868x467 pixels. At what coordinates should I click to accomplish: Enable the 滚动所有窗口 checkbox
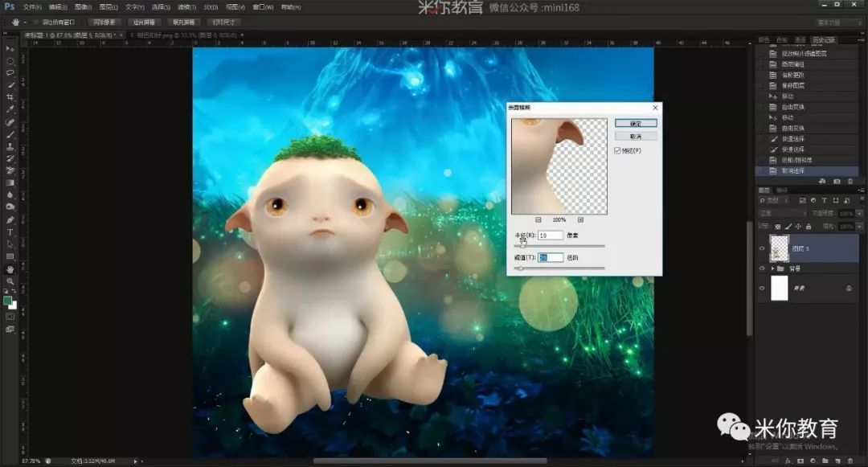[x=36, y=23]
